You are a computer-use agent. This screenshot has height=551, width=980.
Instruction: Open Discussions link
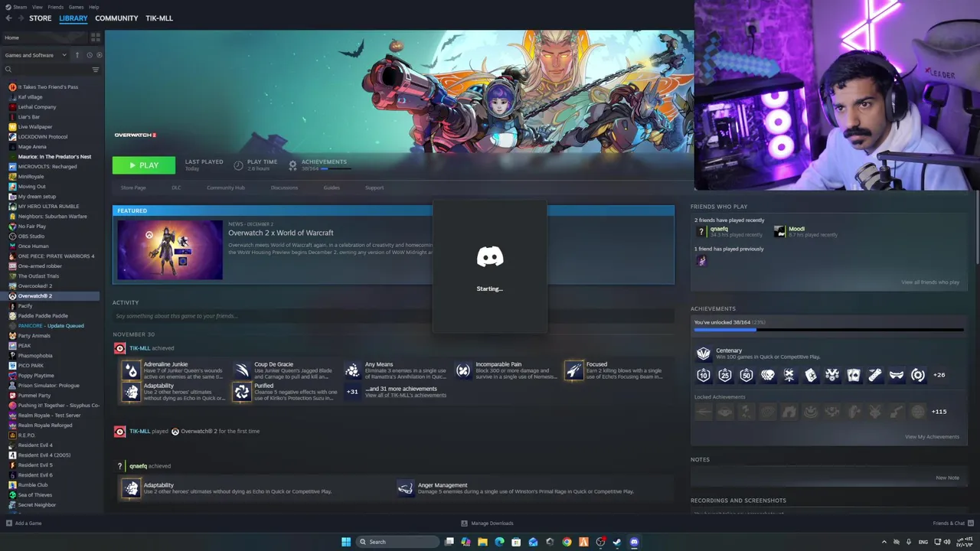point(284,187)
